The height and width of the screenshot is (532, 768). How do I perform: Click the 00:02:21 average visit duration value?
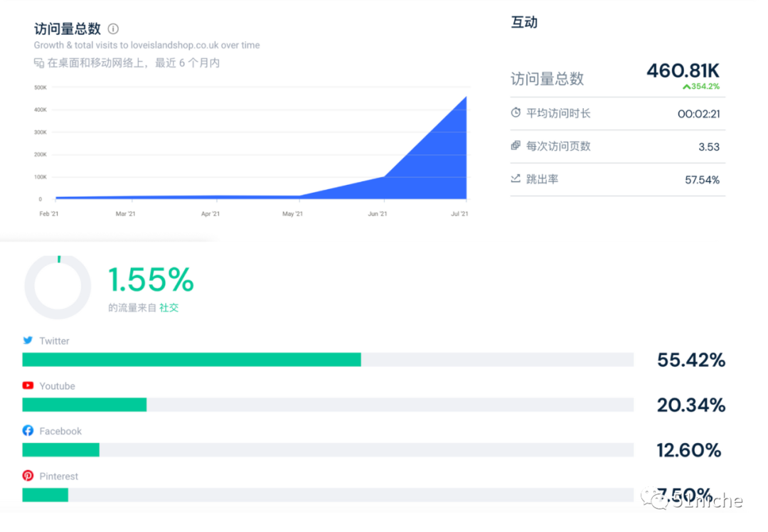(x=700, y=113)
